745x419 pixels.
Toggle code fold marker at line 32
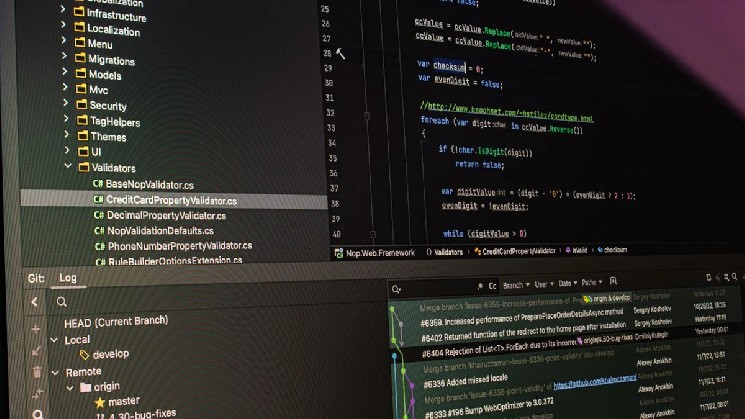click(367, 115)
